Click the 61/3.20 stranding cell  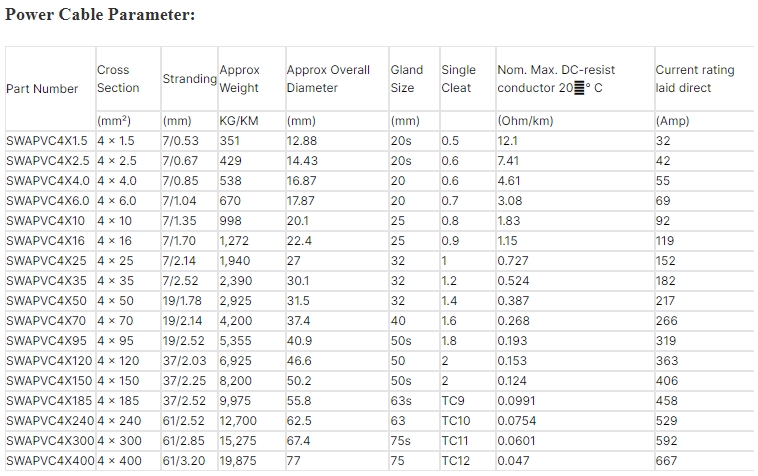coord(184,461)
